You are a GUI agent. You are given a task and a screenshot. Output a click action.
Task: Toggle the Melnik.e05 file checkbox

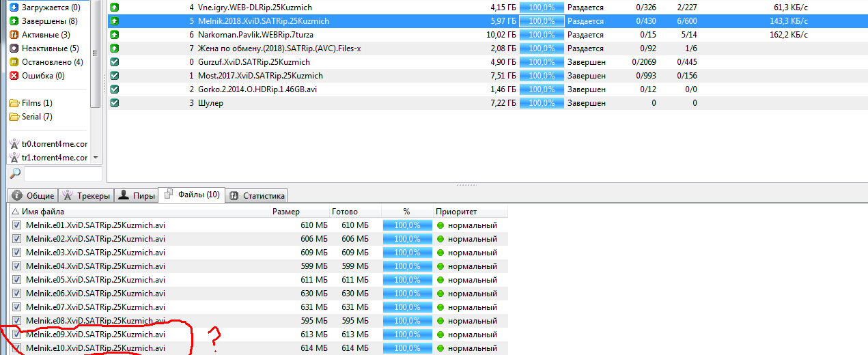[17, 280]
